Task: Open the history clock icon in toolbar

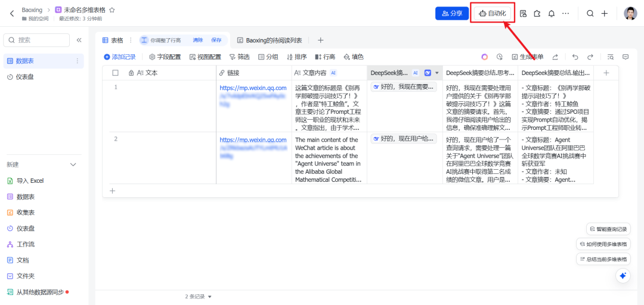Action: coord(500,57)
